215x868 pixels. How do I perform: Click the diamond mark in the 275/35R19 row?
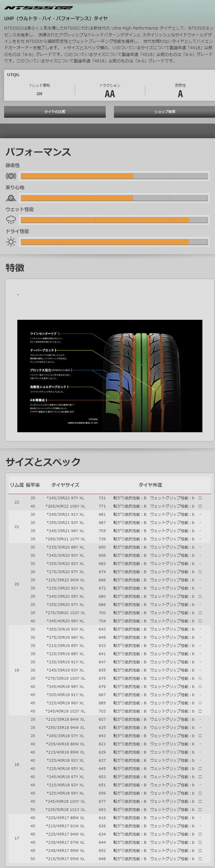(x=200, y=678)
